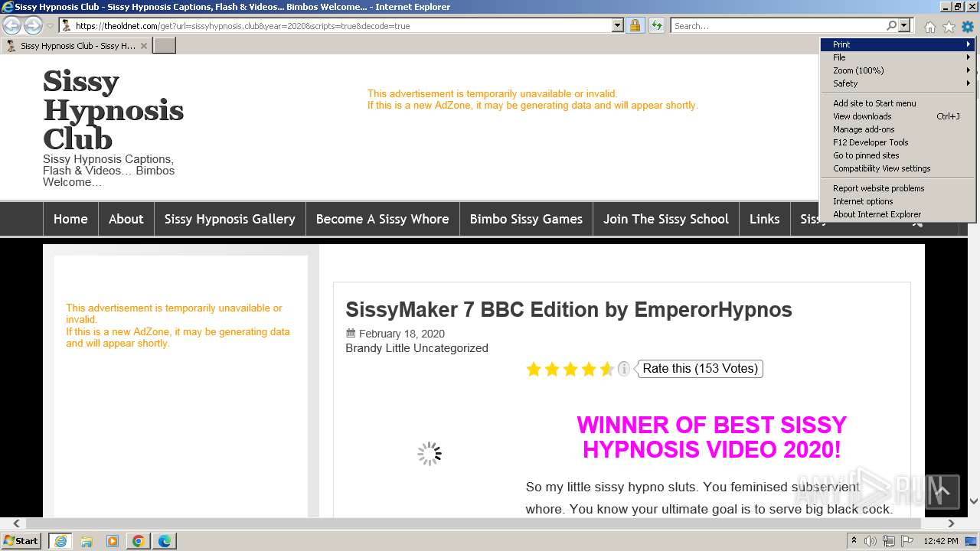Show hidden system tray icons
The image size is (980, 551).
(854, 541)
